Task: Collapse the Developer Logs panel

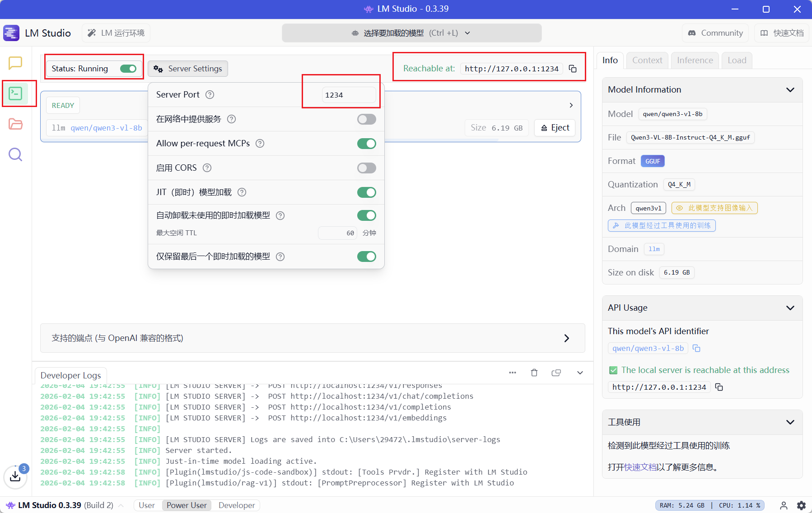Action: [x=580, y=373]
